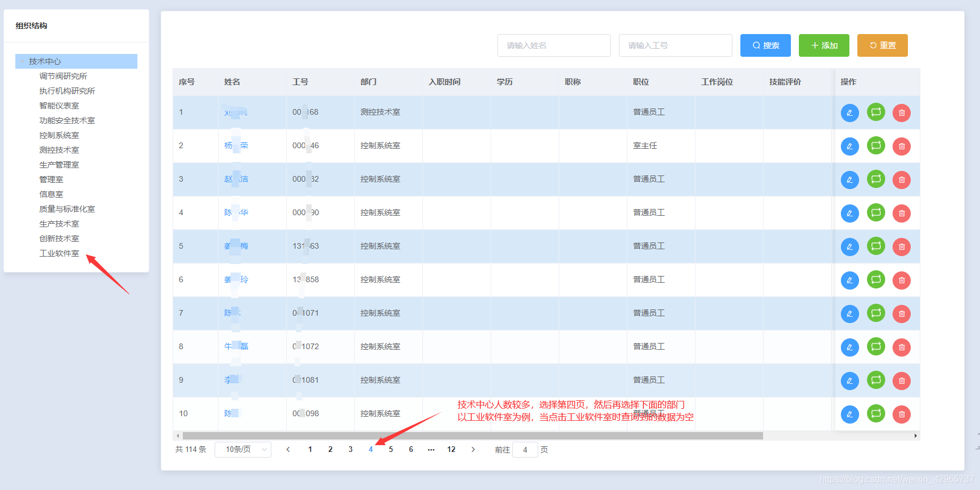Screen dimensions: 980x490
Task: Click the 请输入姓名 name input field
Action: 554,45
